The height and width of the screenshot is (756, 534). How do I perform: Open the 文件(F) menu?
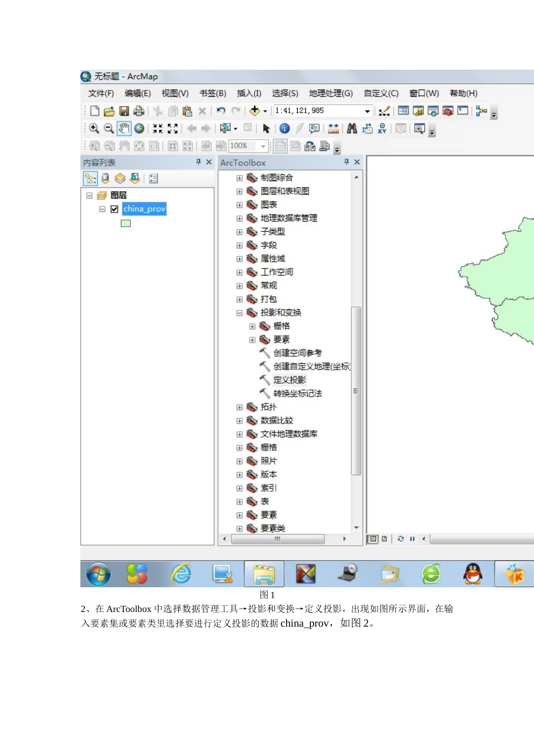coord(101,93)
